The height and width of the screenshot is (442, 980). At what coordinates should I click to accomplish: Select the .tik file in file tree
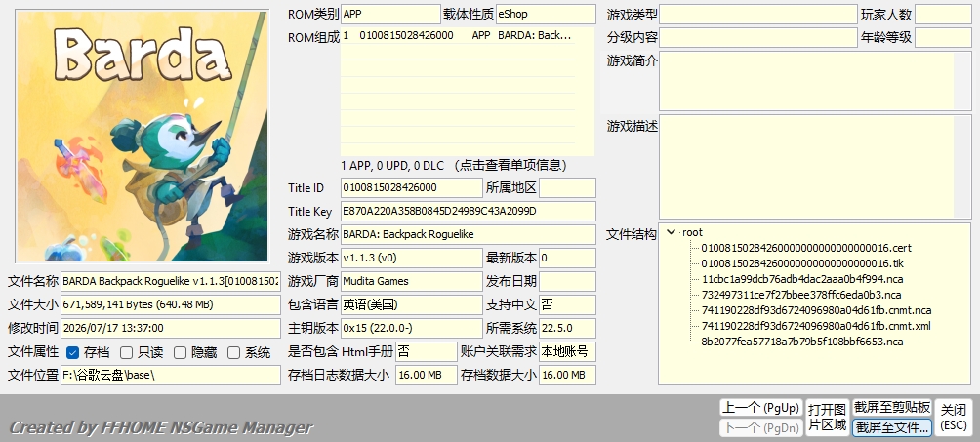[x=802, y=263]
